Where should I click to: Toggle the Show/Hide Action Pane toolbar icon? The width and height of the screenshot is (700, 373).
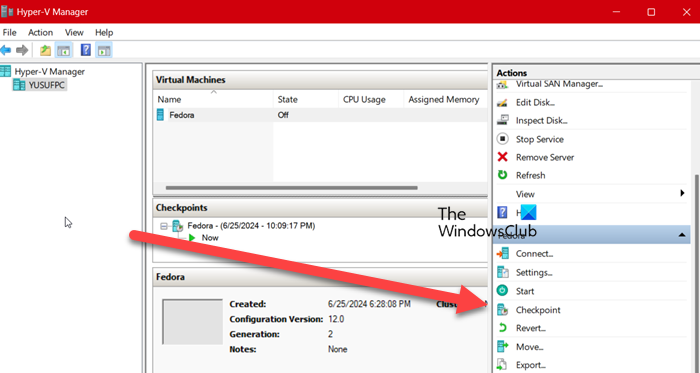[x=104, y=50]
